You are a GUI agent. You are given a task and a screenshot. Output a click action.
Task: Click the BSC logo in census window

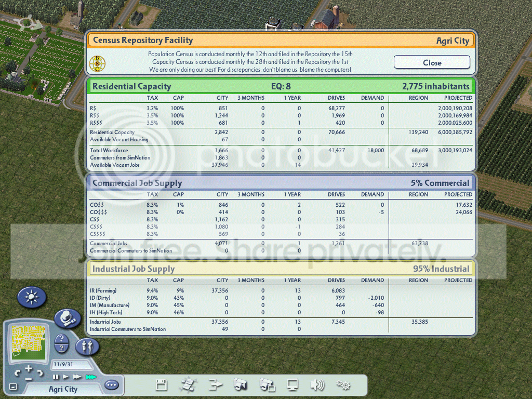click(97, 63)
